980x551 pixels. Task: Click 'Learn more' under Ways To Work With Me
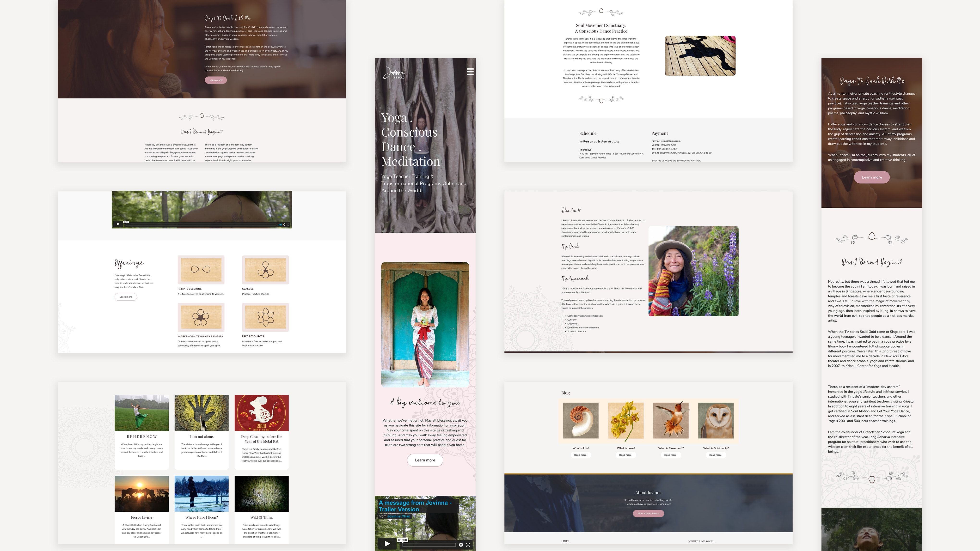point(216,80)
